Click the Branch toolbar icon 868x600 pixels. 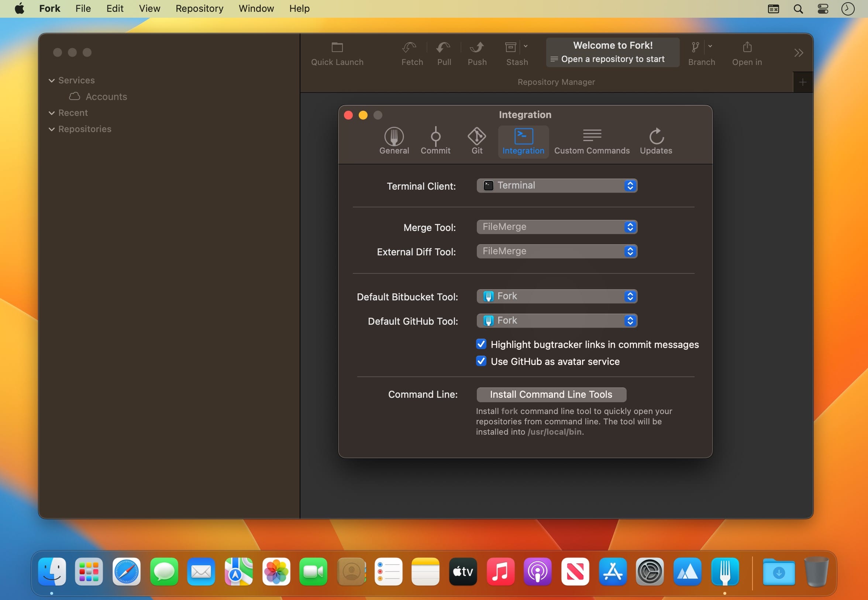pos(695,48)
